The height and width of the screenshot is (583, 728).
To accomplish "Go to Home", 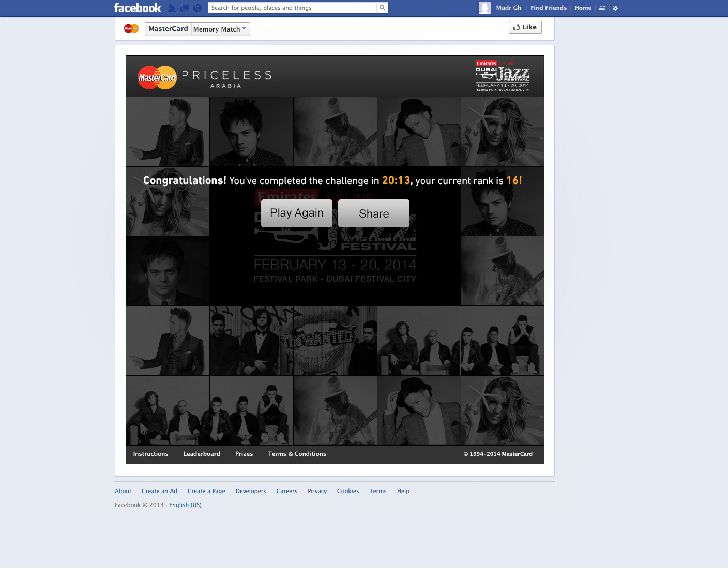I will tap(583, 8).
